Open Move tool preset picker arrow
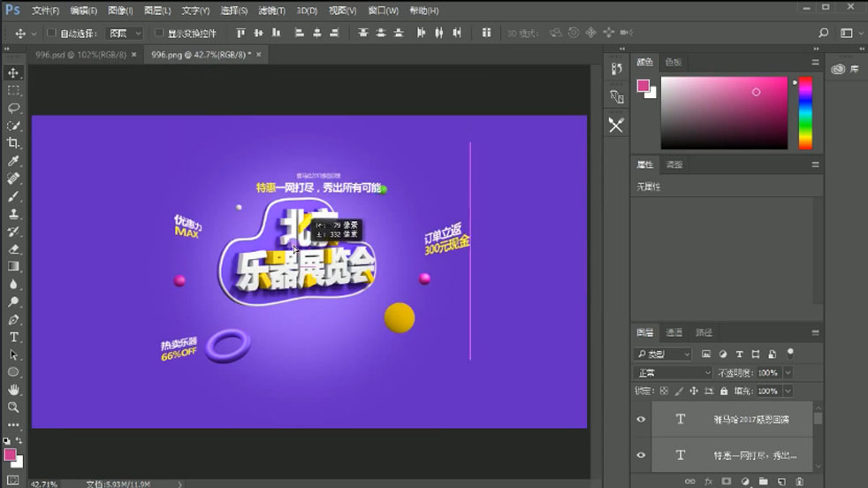 [x=34, y=34]
